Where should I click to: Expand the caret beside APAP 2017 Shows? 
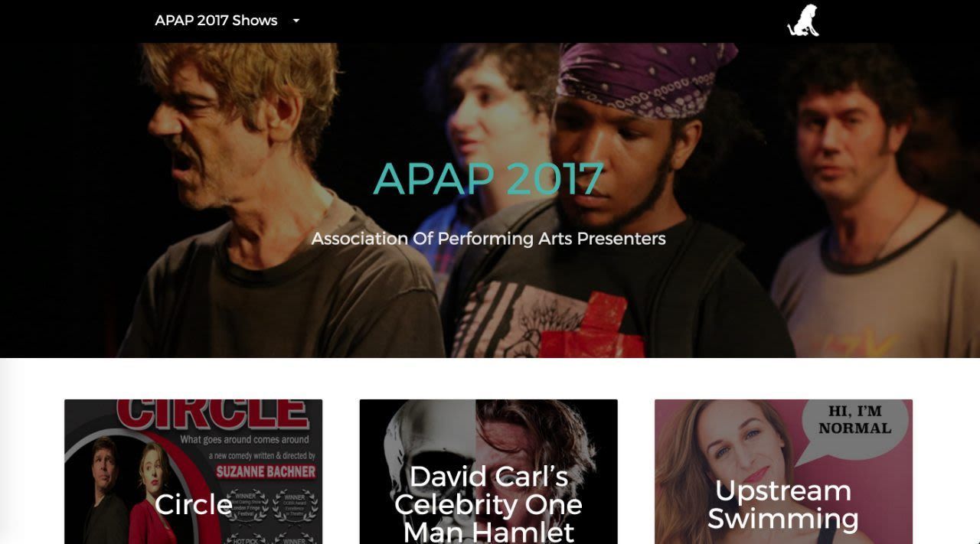click(296, 21)
